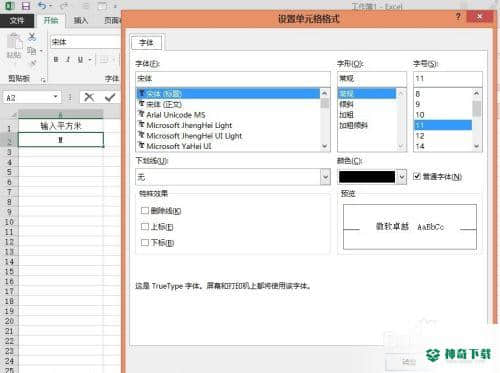Select column A header
The image size is (500, 373).
(x=61, y=115)
